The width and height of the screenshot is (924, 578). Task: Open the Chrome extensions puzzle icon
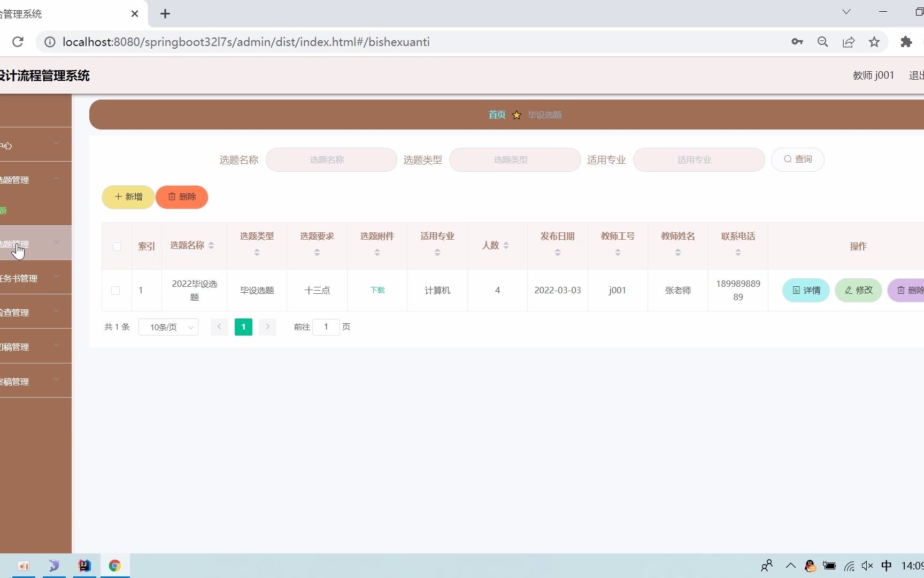pyautogui.click(x=906, y=42)
